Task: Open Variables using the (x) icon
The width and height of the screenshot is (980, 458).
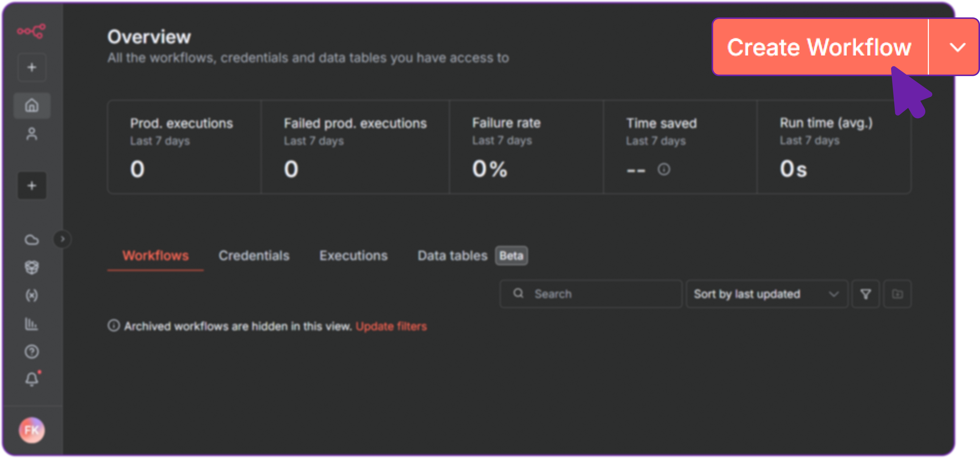Action: (32, 294)
